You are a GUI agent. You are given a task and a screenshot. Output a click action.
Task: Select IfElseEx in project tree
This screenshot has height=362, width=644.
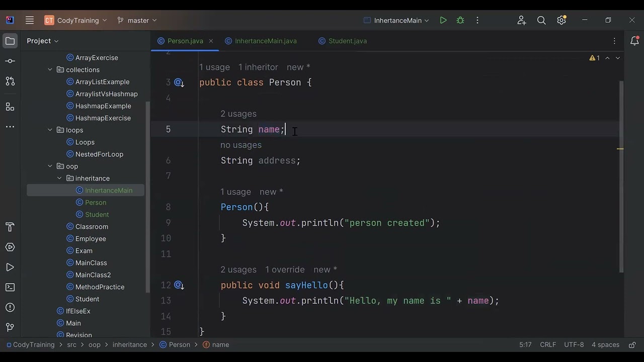[x=78, y=311]
